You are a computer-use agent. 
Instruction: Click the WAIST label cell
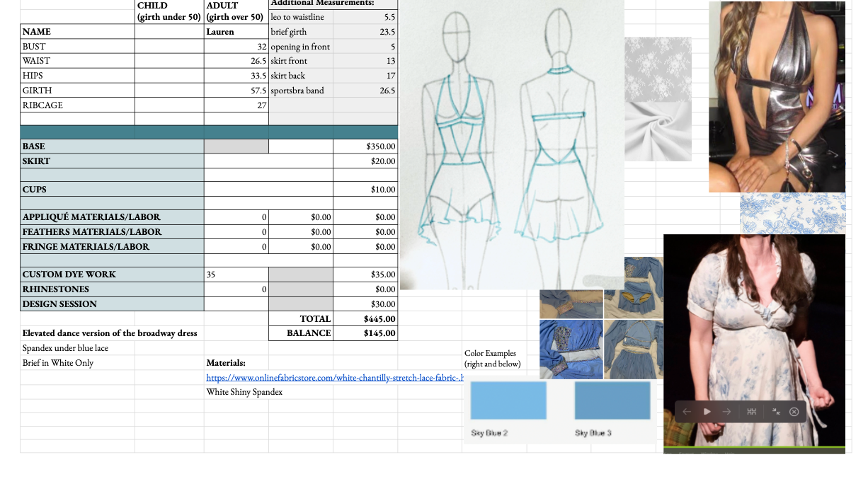[x=77, y=61]
